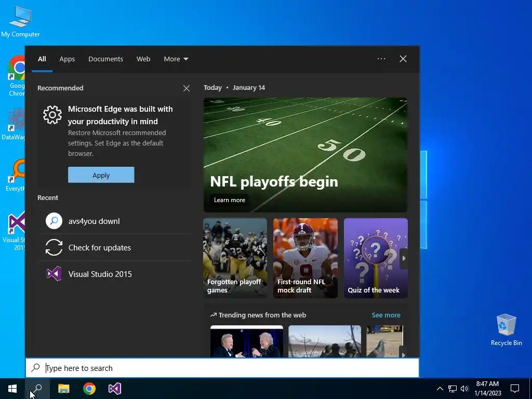Dismiss the Recommended section
This screenshot has height=399, width=532.
pyautogui.click(x=187, y=88)
